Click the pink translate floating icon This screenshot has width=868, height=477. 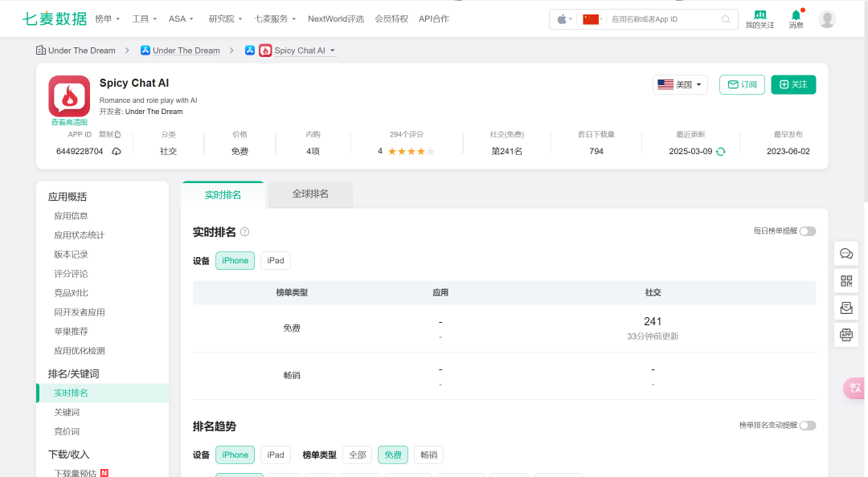[x=854, y=388]
